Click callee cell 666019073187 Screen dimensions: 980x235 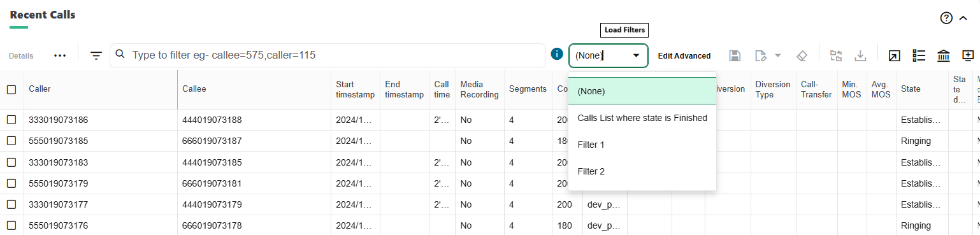(x=254, y=141)
